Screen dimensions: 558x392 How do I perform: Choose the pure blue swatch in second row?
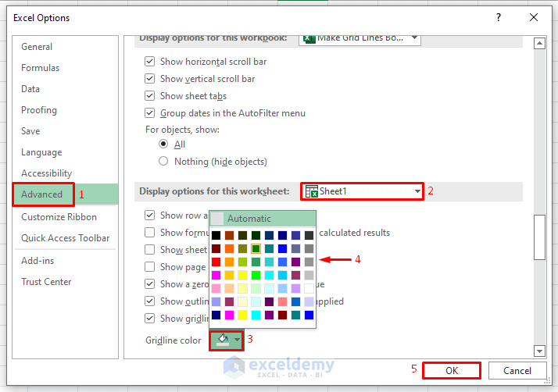tap(283, 248)
